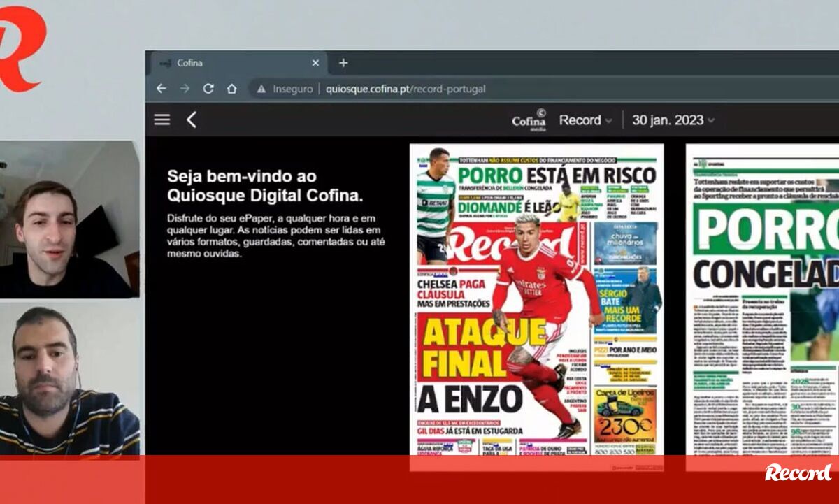Open the Porro Congelada second page
This screenshot has width=839, height=504.
point(762,301)
